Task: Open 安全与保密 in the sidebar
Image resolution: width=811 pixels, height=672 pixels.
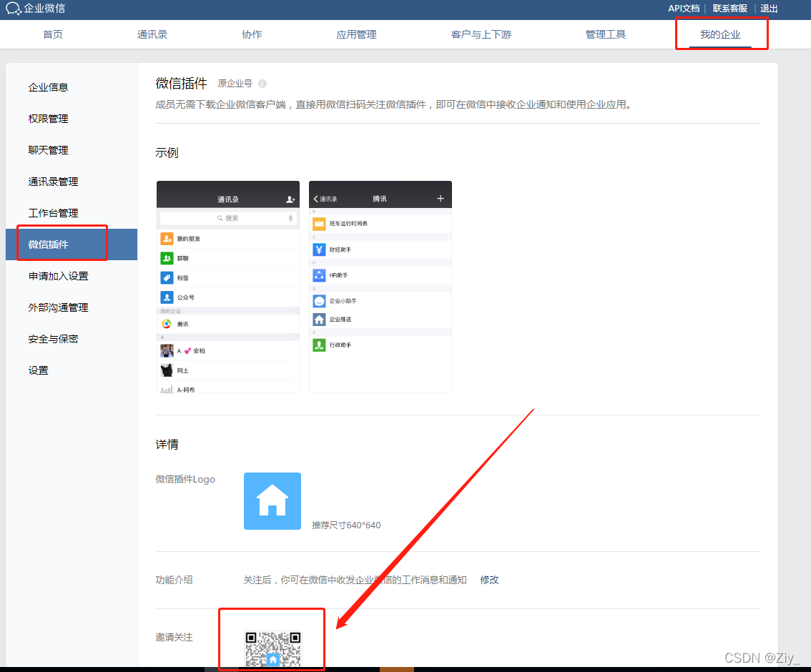Action: tap(53, 339)
